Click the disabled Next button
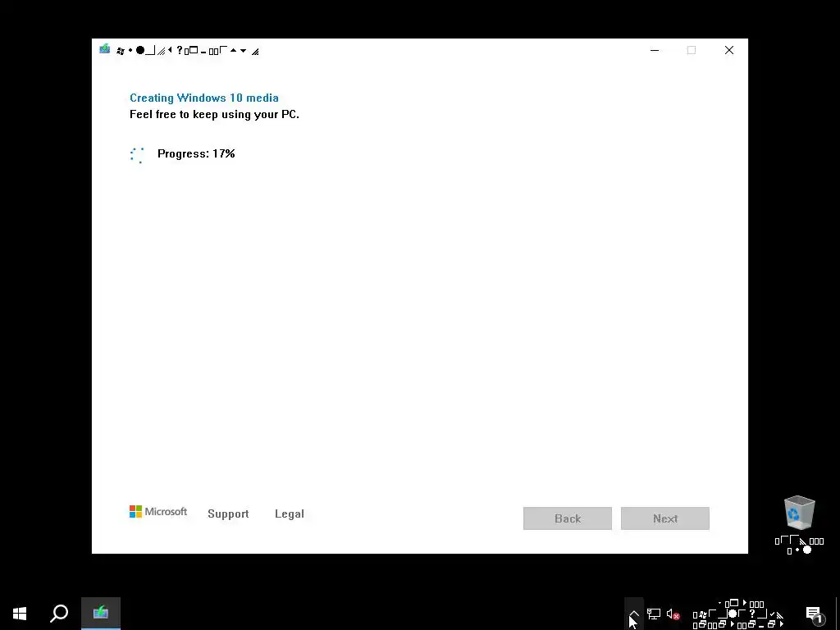840x630 pixels. [x=664, y=518]
